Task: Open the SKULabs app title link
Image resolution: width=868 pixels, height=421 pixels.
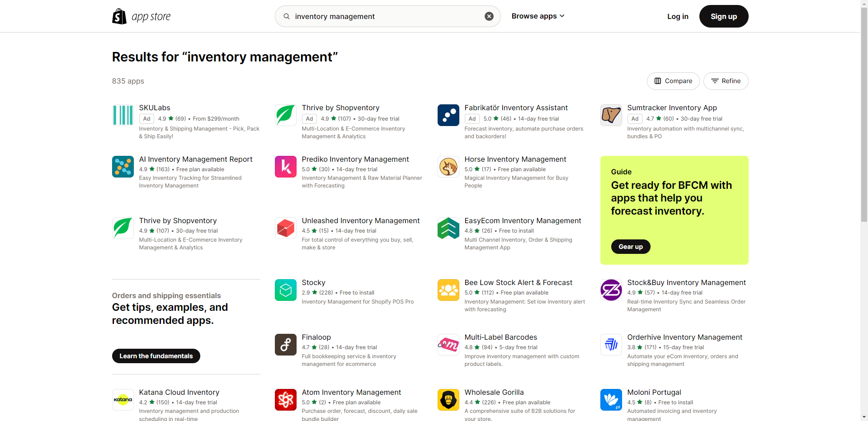Action: click(x=155, y=108)
